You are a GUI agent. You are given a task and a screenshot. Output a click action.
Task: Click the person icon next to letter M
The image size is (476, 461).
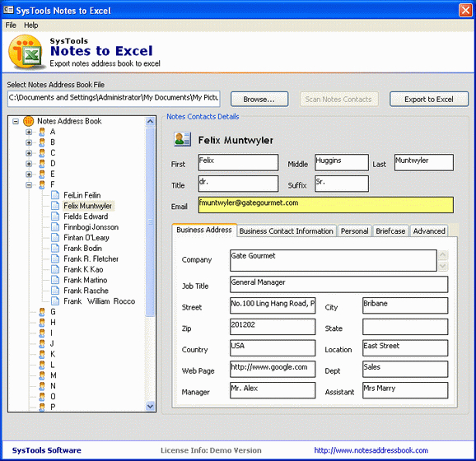pos(42,375)
